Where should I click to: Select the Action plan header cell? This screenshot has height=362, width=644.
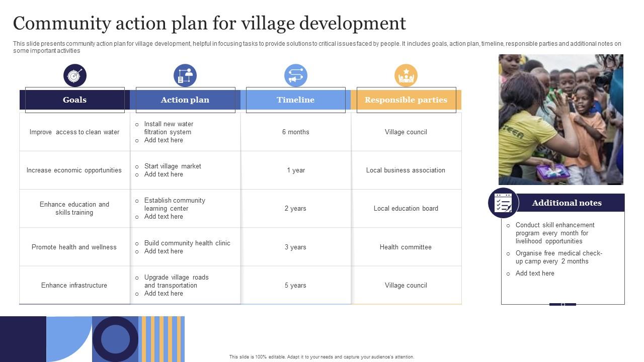click(185, 100)
